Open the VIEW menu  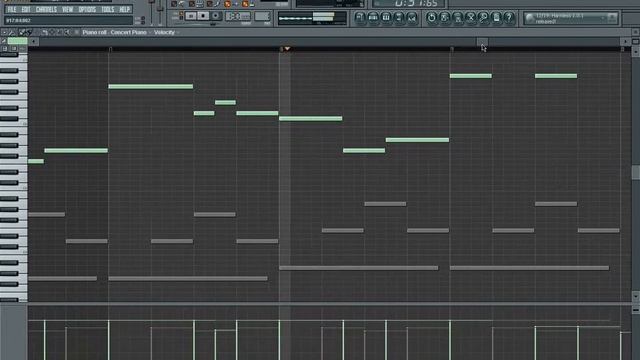point(67,9)
